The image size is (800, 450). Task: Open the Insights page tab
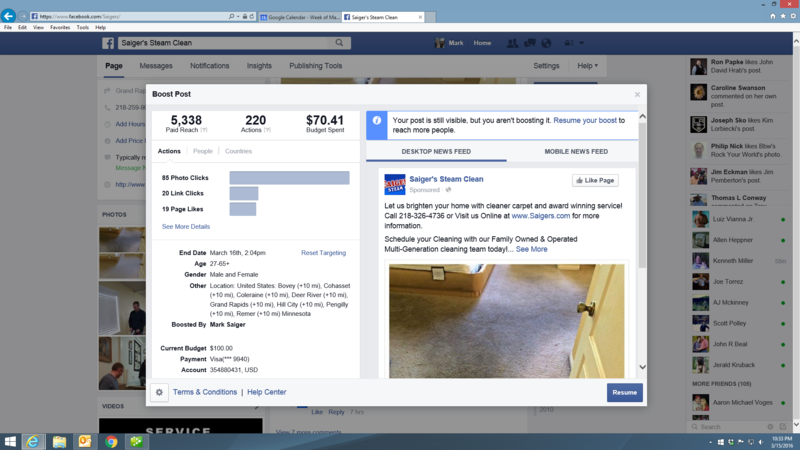click(x=259, y=66)
